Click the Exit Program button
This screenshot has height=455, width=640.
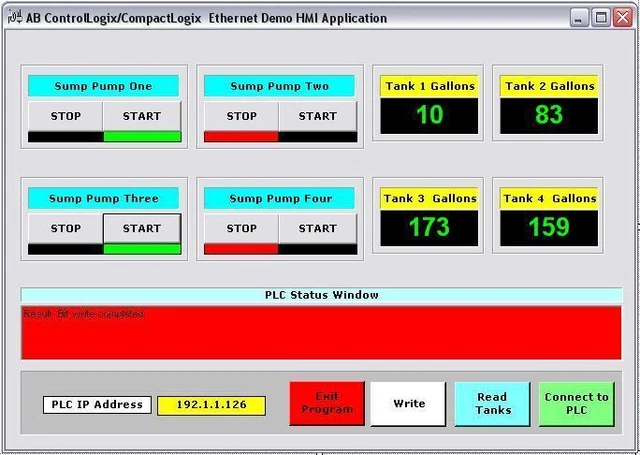click(x=327, y=403)
